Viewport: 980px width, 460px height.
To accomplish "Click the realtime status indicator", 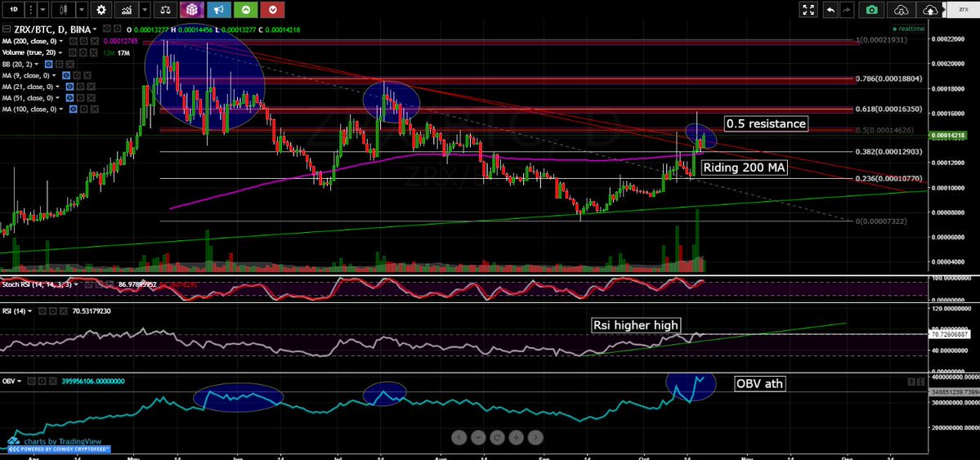I will (908, 29).
